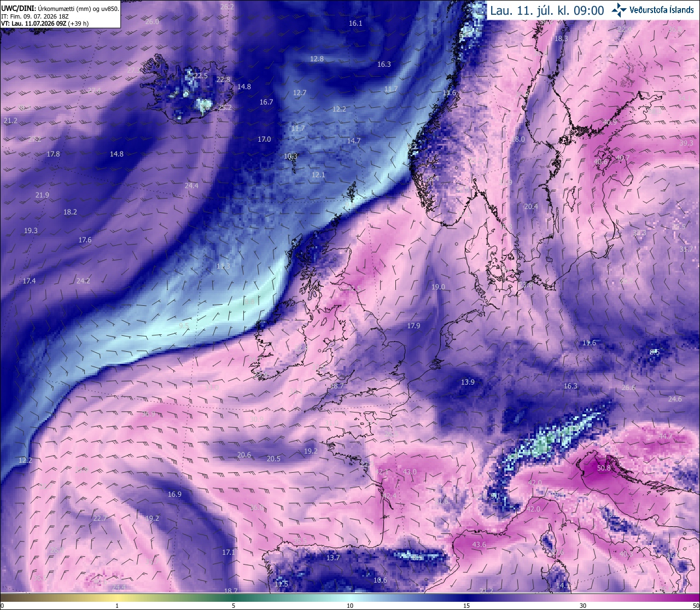This screenshot has width=700, height=610.
Task: Click the Veðurstofa Íslands text label
Action: 662,10
